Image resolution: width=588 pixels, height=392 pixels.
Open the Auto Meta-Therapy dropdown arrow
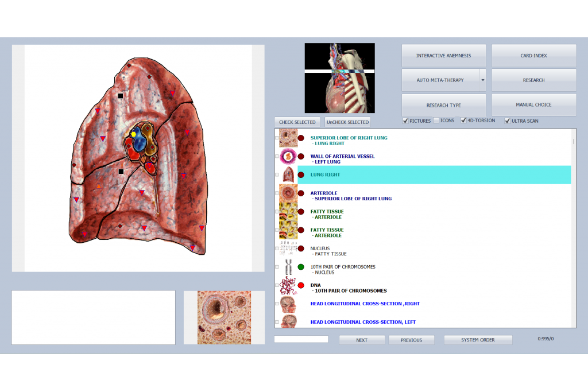tap(482, 80)
